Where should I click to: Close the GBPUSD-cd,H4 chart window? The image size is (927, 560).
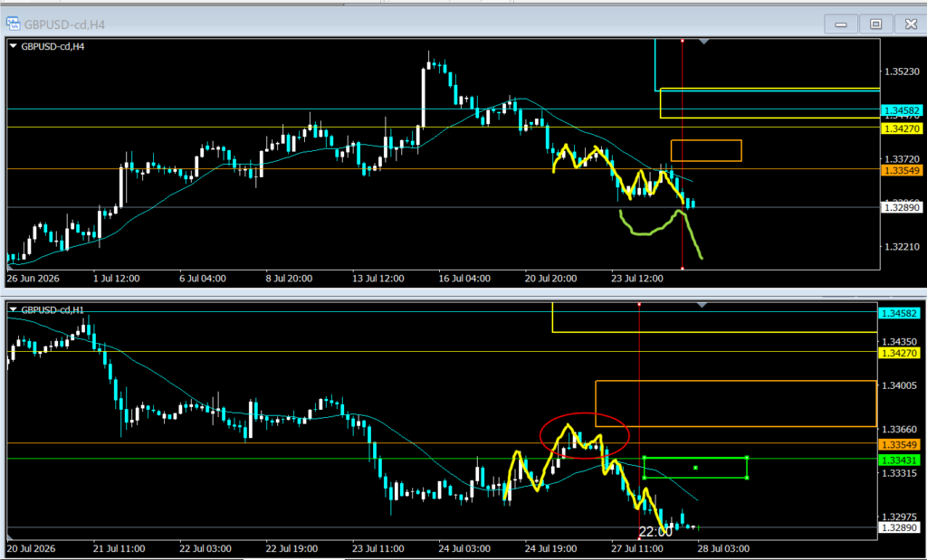[911, 24]
